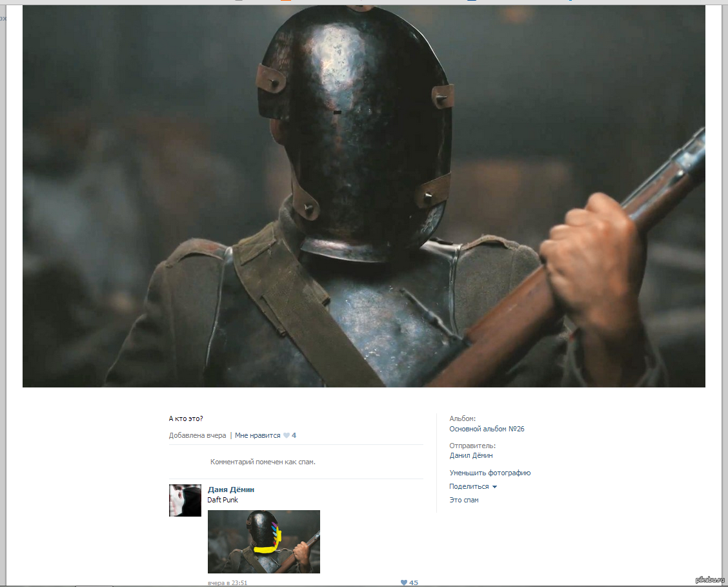Open the large soldier photo

tap(363, 196)
